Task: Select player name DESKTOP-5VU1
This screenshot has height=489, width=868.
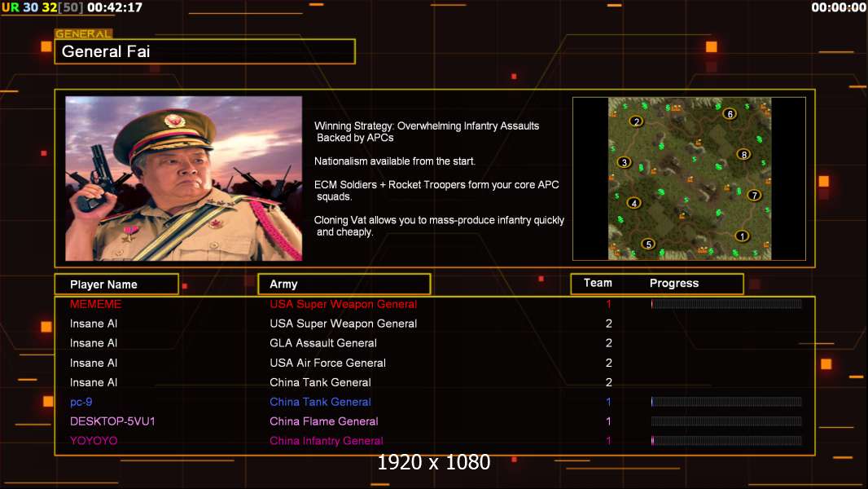Action: [112, 421]
